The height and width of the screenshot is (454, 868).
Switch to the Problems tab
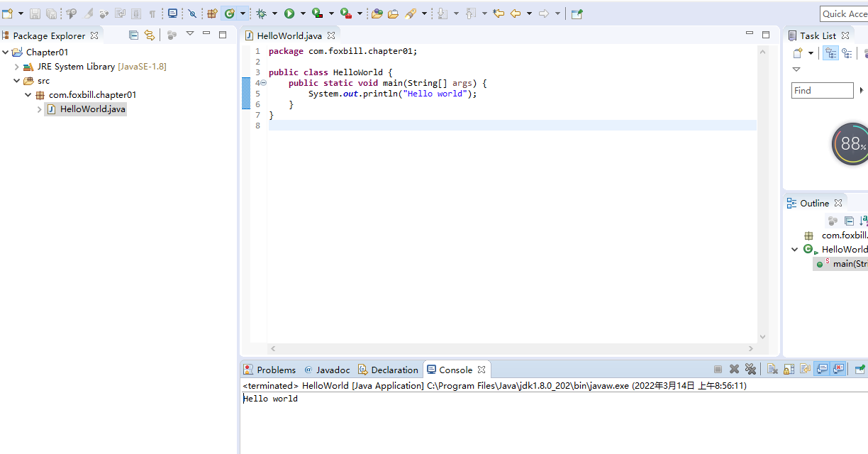(270, 370)
